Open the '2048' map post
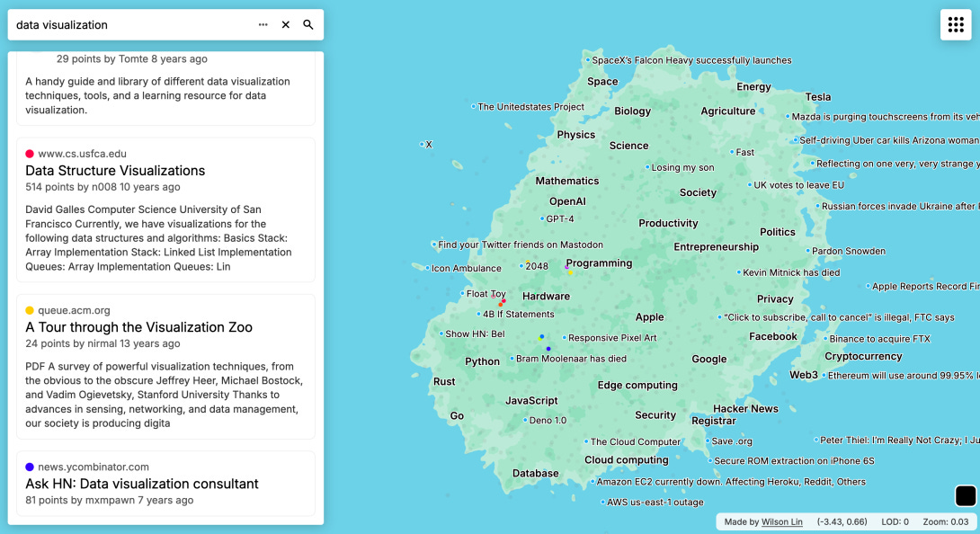 pos(536,266)
